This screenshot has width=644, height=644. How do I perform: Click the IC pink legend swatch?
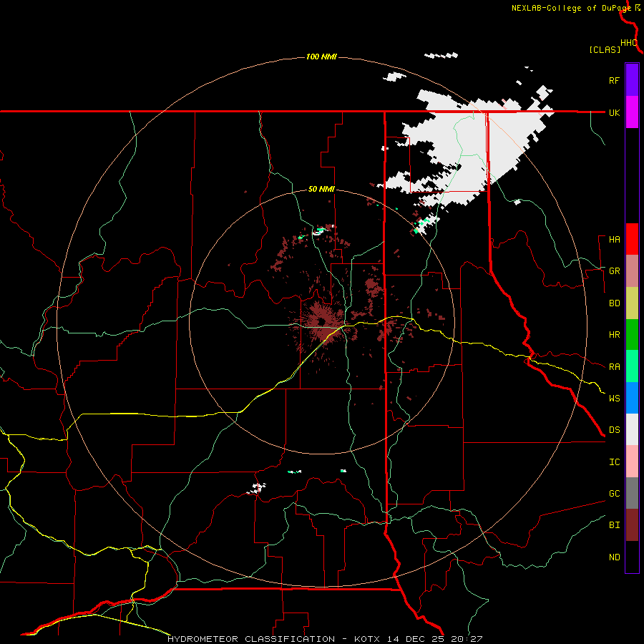point(632,462)
